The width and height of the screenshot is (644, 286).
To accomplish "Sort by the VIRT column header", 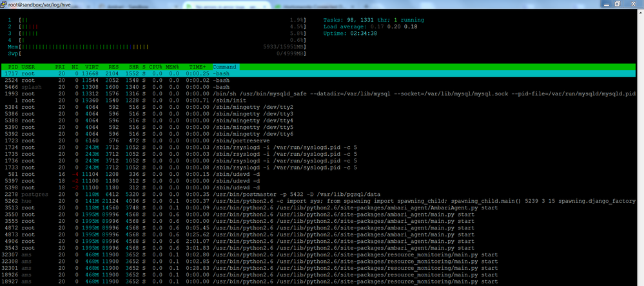I will tap(92, 67).
